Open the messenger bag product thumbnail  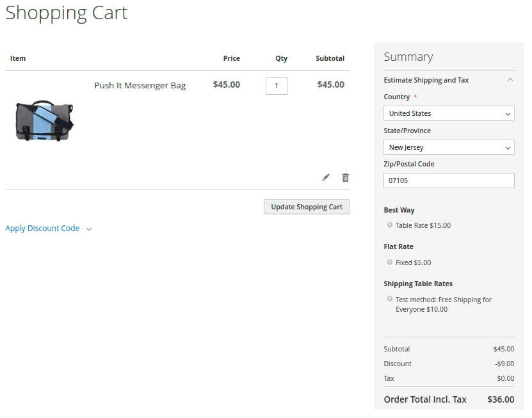(x=44, y=120)
